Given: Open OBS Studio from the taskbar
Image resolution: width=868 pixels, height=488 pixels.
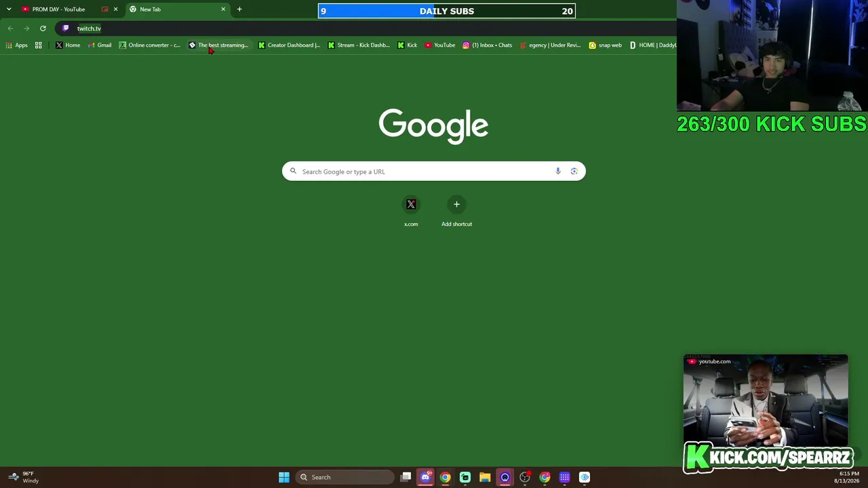Looking at the screenshot, I should point(525,477).
